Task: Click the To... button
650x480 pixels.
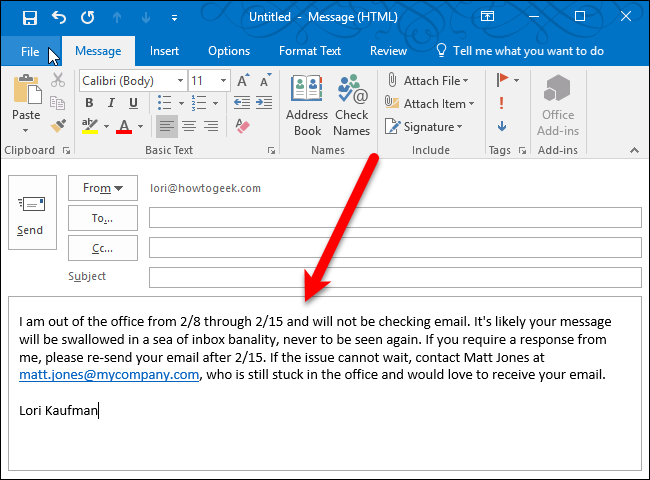Action: tap(103, 218)
